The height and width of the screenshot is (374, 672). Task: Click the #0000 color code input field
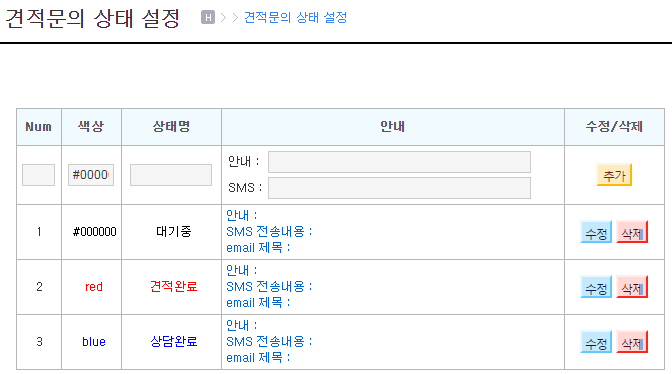tap(91, 175)
